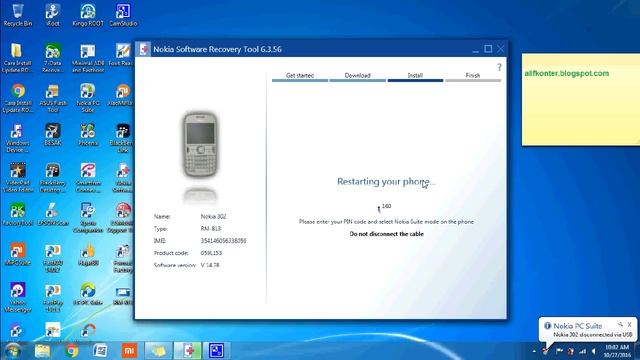The image size is (640, 360).
Task: Click the sticky note alifkonter.blogspot.com text
Action: pyautogui.click(x=567, y=73)
